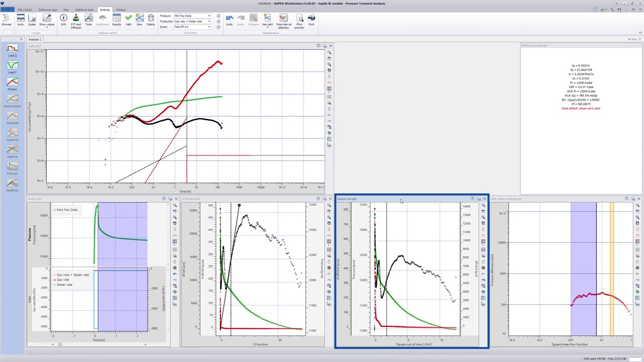
Task: Switch to the Edit / QAQC tab
Action: pos(25,10)
